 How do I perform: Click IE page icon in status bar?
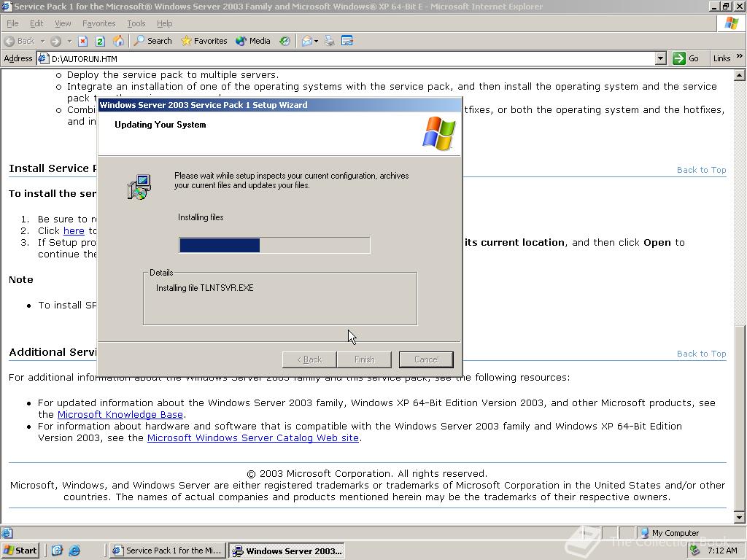pyautogui.click(x=7, y=533)
